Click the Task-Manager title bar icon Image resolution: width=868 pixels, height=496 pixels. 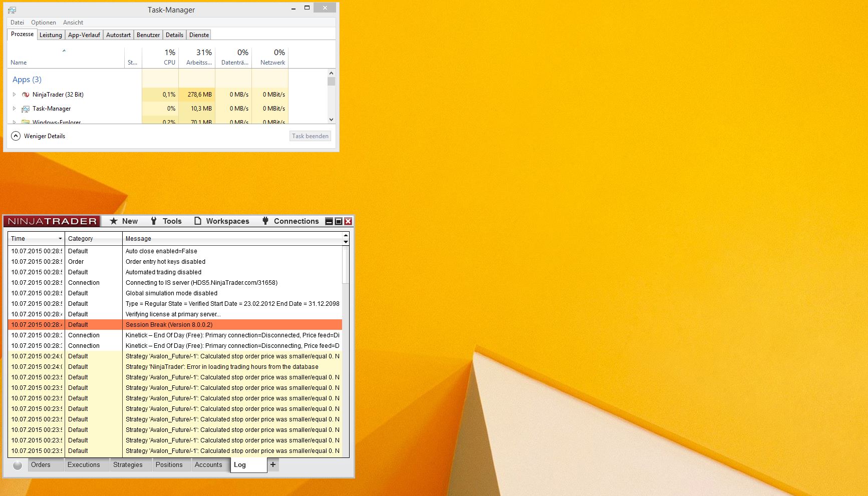coord(12,10)
